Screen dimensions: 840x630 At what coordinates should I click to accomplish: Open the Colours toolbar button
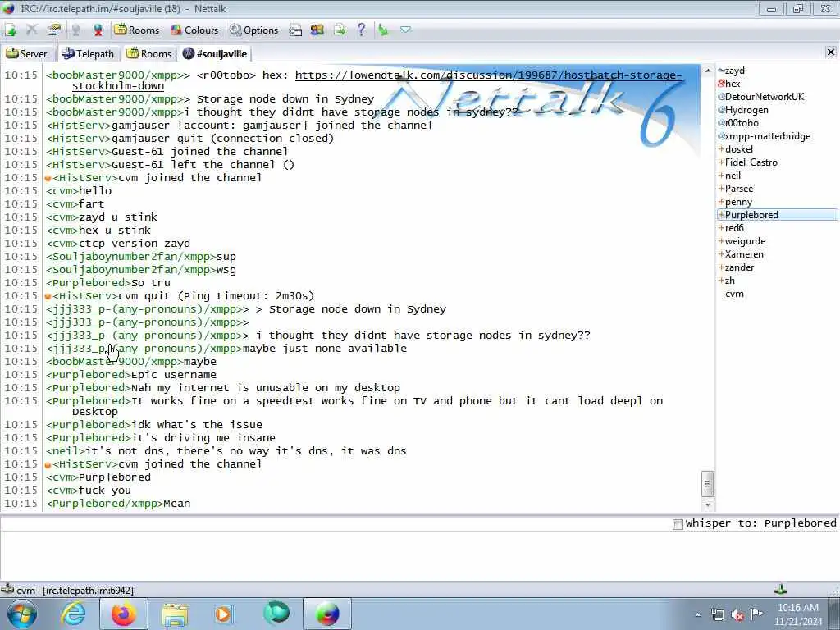tap(194, 30)
